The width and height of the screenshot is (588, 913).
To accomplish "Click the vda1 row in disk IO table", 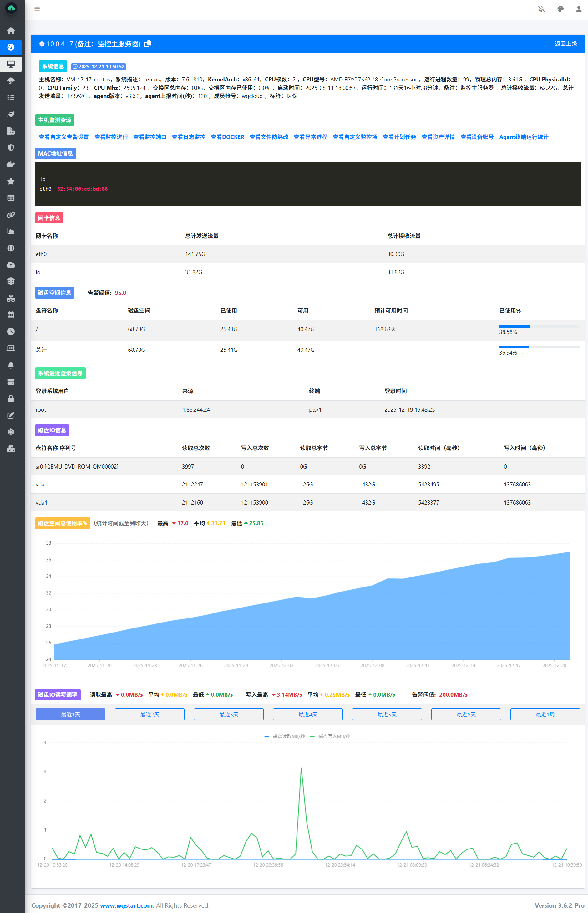I will click(x=308, y=502).
